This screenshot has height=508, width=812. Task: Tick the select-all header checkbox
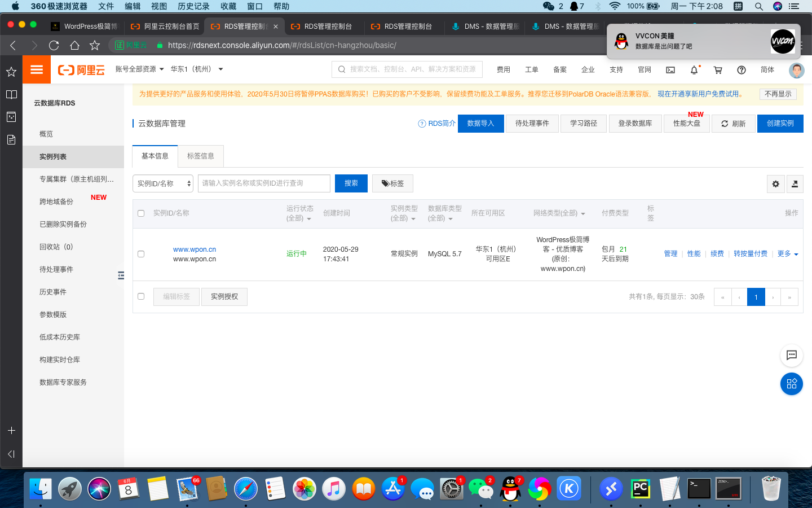click(141, 213)
